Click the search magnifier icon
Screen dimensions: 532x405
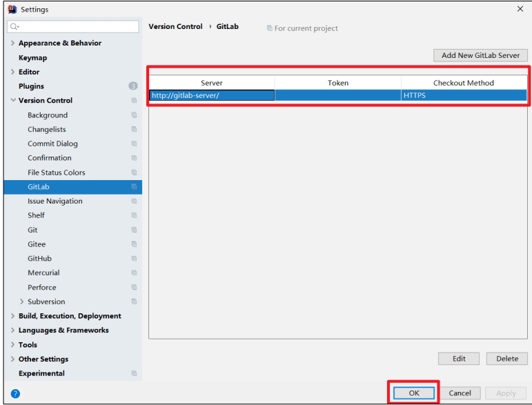(14, 26)
